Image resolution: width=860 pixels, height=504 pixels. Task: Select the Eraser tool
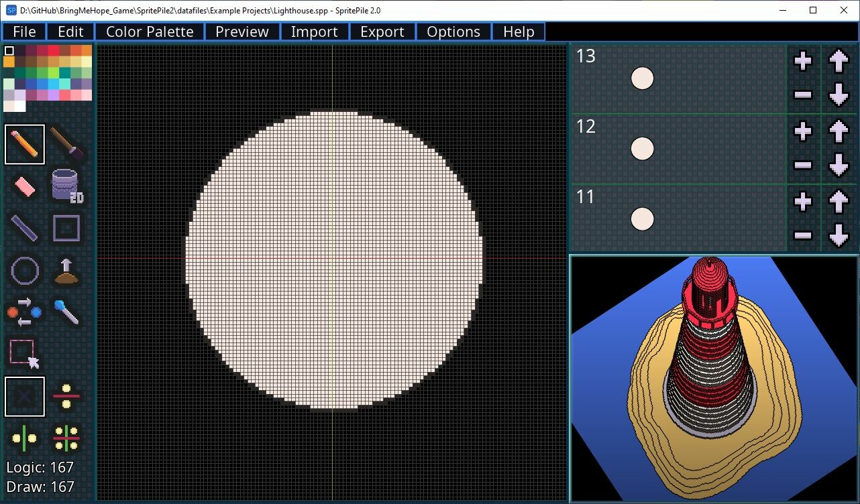coord(25,186)
